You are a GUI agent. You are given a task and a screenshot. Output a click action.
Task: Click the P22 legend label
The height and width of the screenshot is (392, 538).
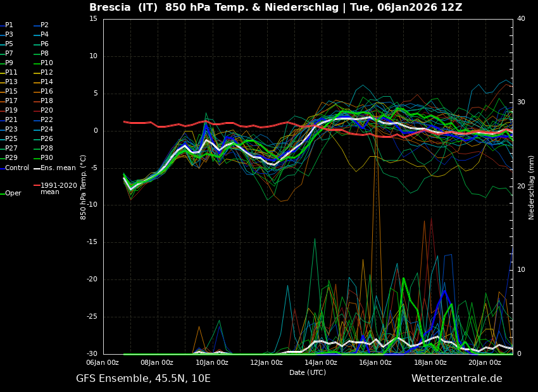click(47, 120)
